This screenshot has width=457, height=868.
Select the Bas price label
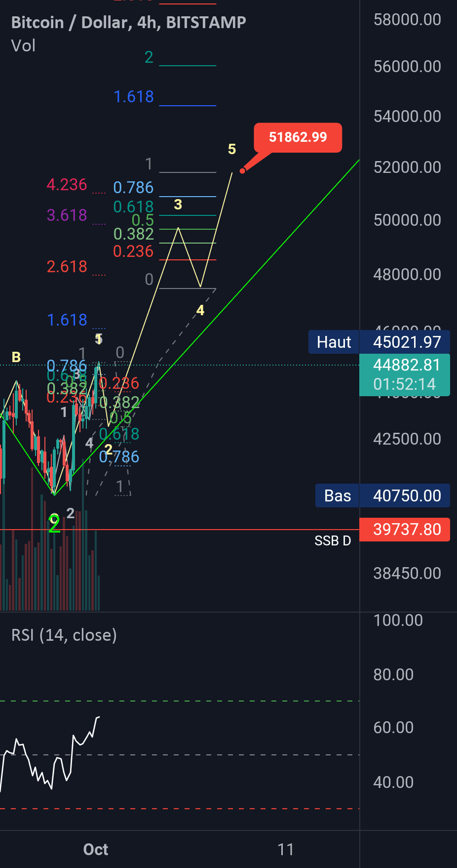[338, 496]
